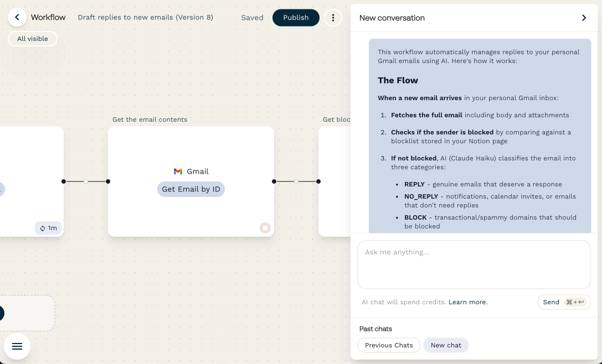
Task: Select the Get Email by ID action pill
Action: (x=191, y=189)
